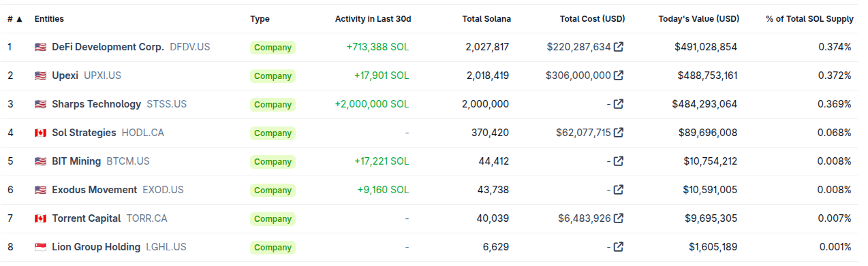This screenshot has width=868, height=266.
Task: Open Sol Strategies entity page
Action: [84, 133]
